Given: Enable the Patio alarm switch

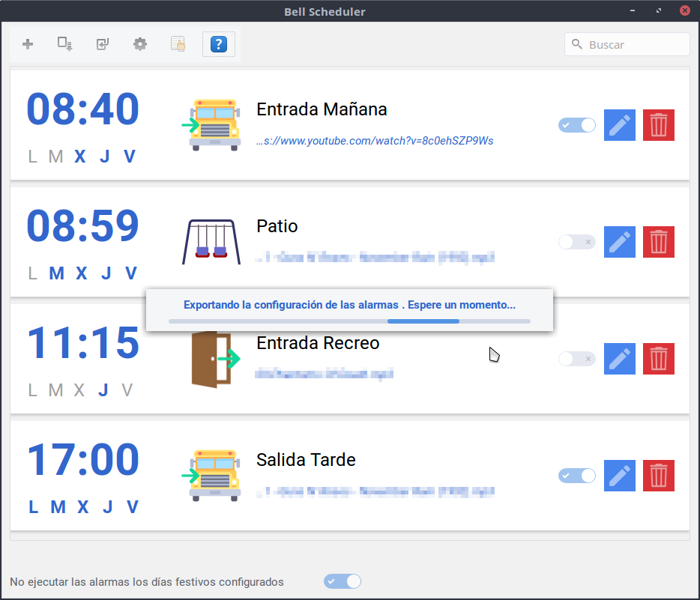Looking at the screenshot, I should (576, 242).
